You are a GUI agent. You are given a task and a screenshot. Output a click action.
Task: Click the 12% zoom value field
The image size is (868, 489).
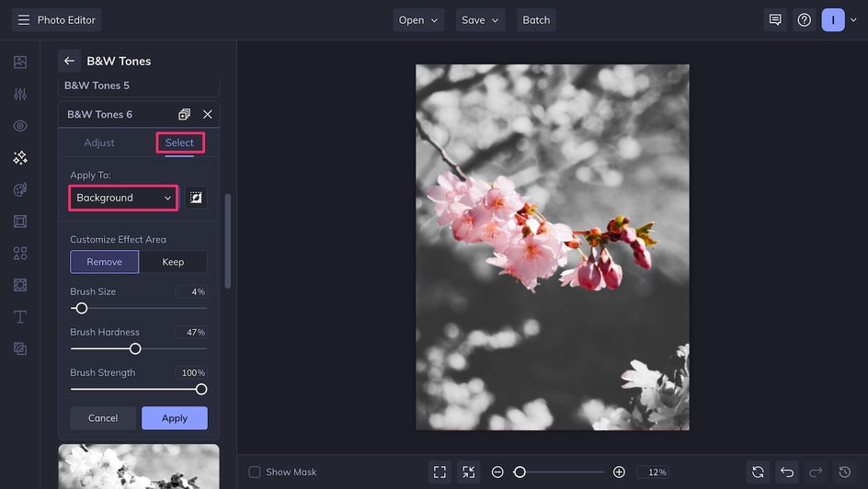tap(653, 472)
